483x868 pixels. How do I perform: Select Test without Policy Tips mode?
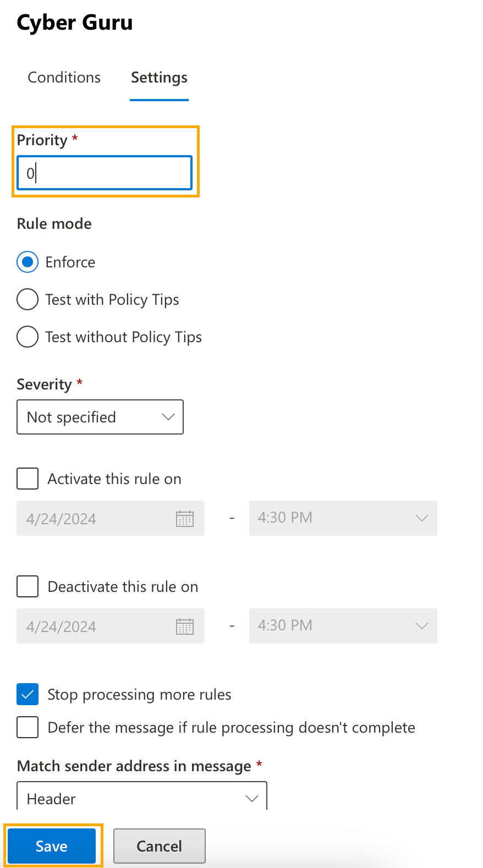click(x=27, y=337)
